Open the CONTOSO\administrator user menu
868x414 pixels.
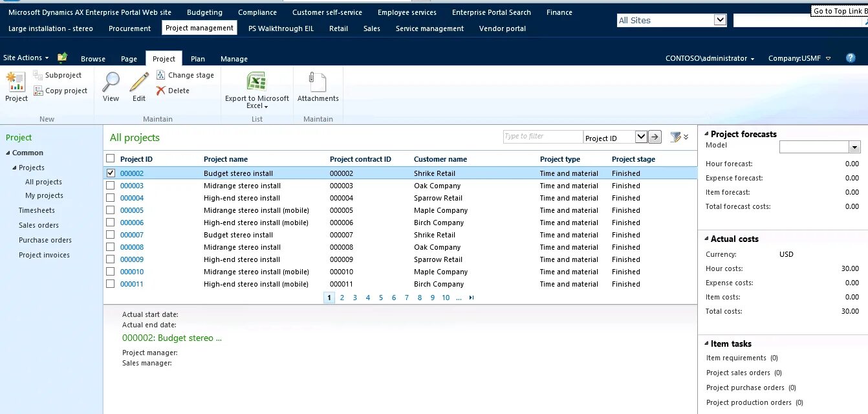click(710, 58)
